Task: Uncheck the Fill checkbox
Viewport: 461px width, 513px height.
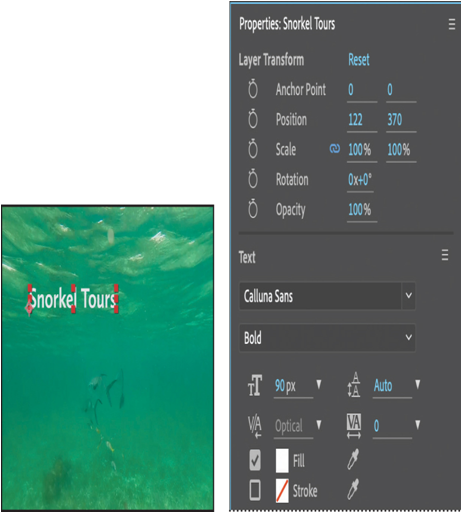Action: pyautogui.click(x=255, y=460)
